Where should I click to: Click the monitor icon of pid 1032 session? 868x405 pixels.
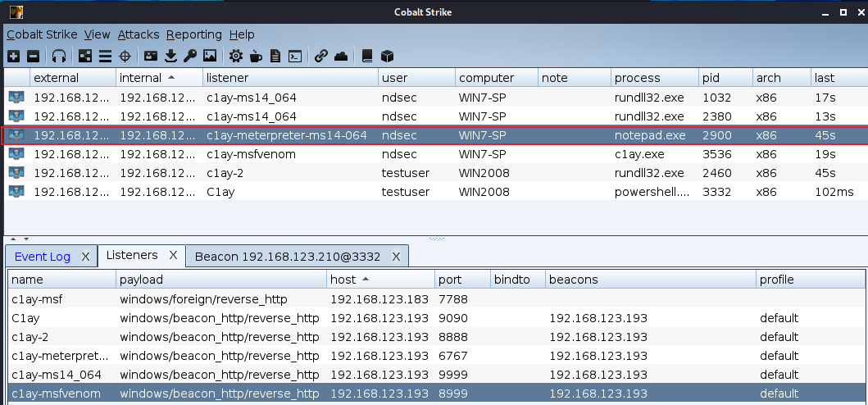tap(16, 98)
